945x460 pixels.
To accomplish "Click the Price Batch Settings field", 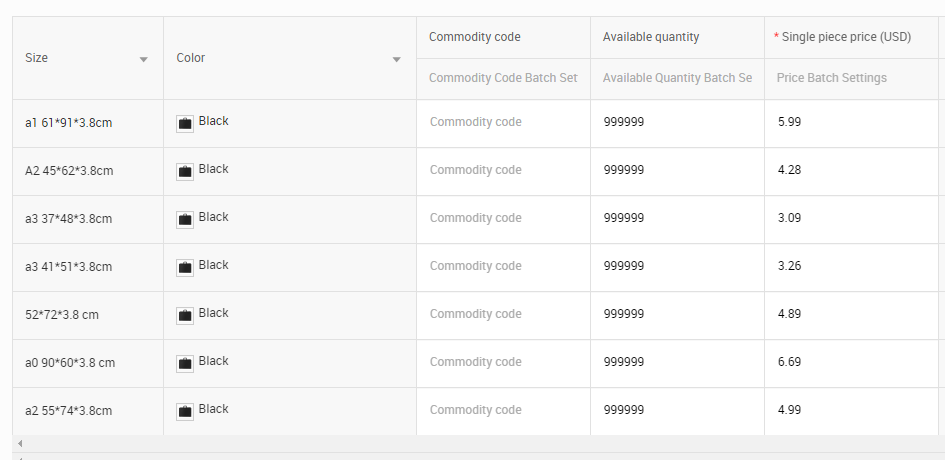I will click(851, 78).
